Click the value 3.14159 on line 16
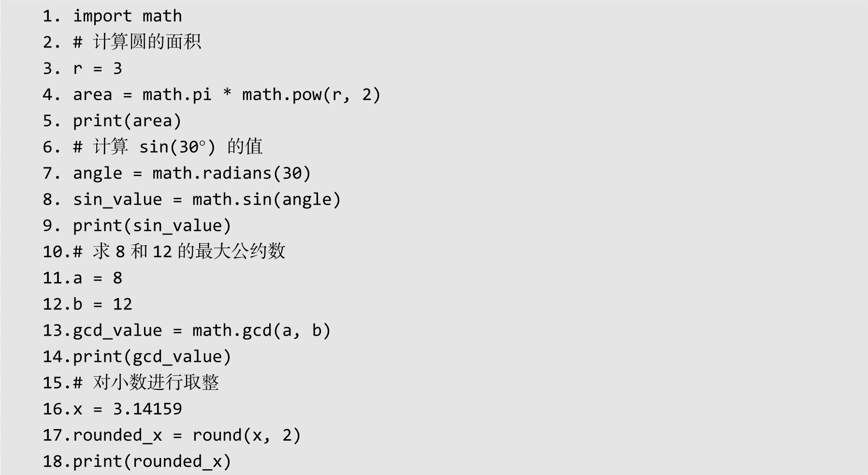 pyautogui.click(x=147, y=409)
